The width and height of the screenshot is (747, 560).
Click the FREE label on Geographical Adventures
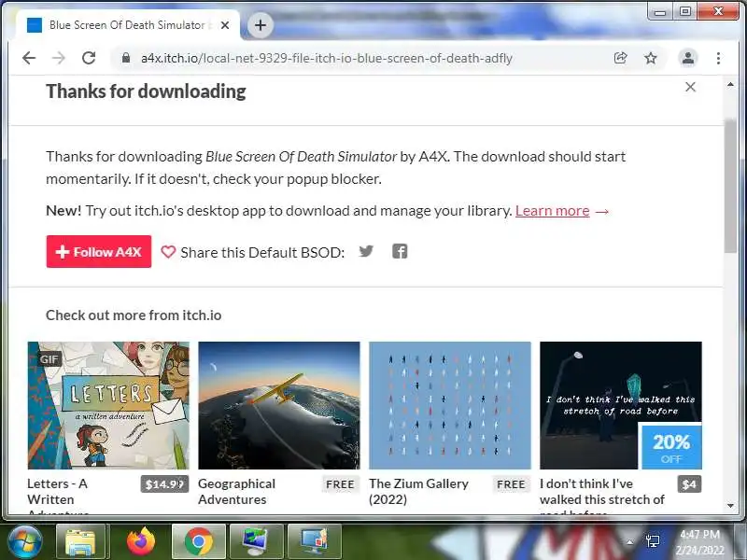tap(340, 484)
